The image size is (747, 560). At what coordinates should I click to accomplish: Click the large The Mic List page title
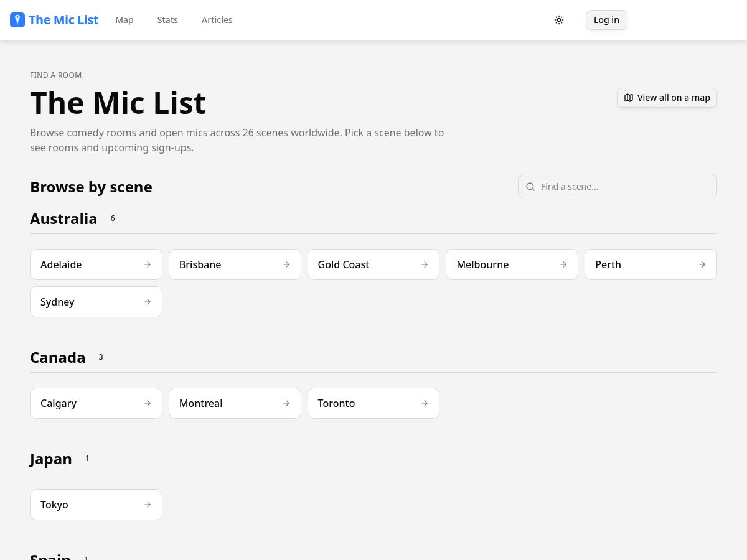[118, 103]
